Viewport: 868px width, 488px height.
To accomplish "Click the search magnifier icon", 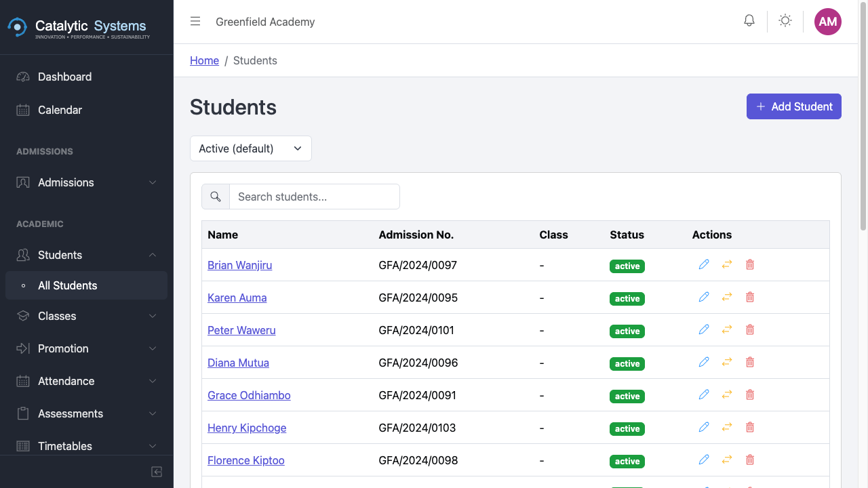I will [216, 197].
